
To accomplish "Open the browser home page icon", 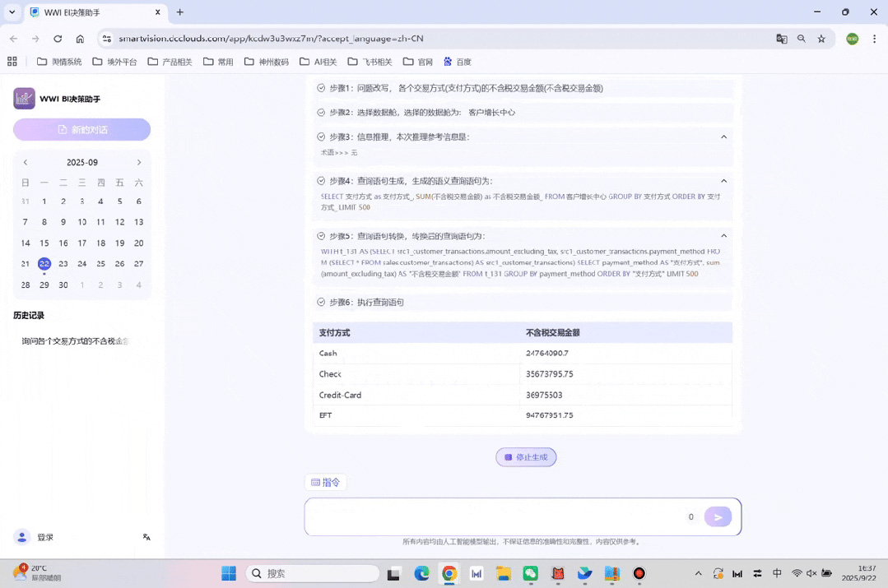I will [x=80, y=39].
